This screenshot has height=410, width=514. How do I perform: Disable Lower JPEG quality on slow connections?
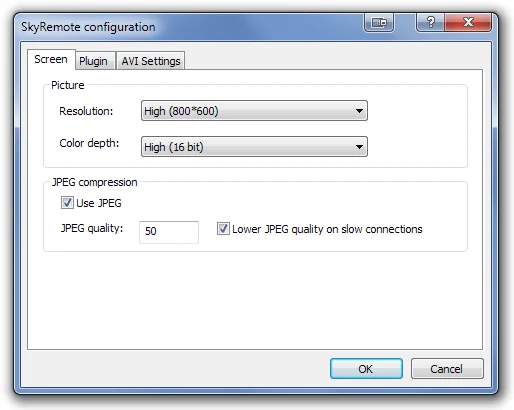pos(223,229)
